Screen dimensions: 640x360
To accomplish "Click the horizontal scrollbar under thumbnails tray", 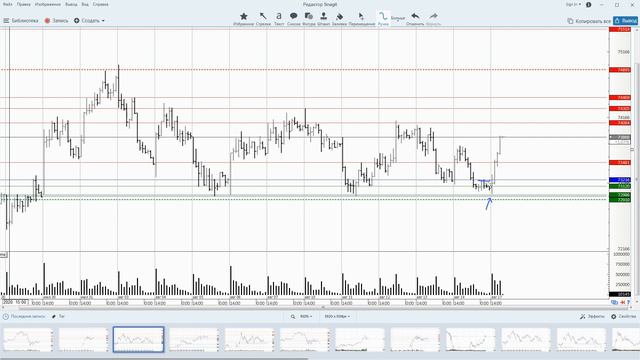I will [x=154, y=358].
